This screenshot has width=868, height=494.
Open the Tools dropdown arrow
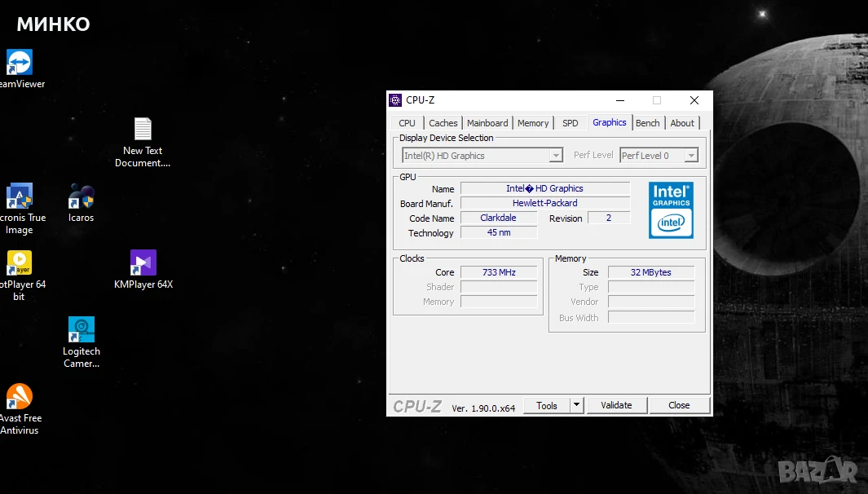click(576, 405)
